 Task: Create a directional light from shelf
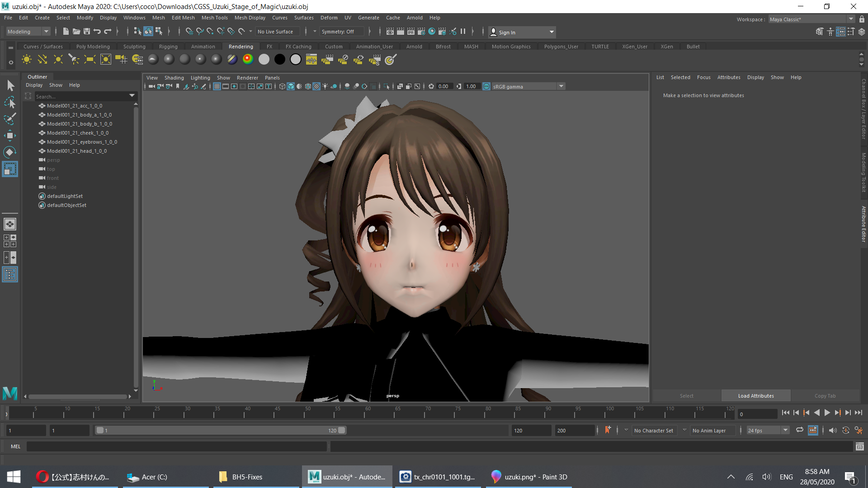point(42,59)
